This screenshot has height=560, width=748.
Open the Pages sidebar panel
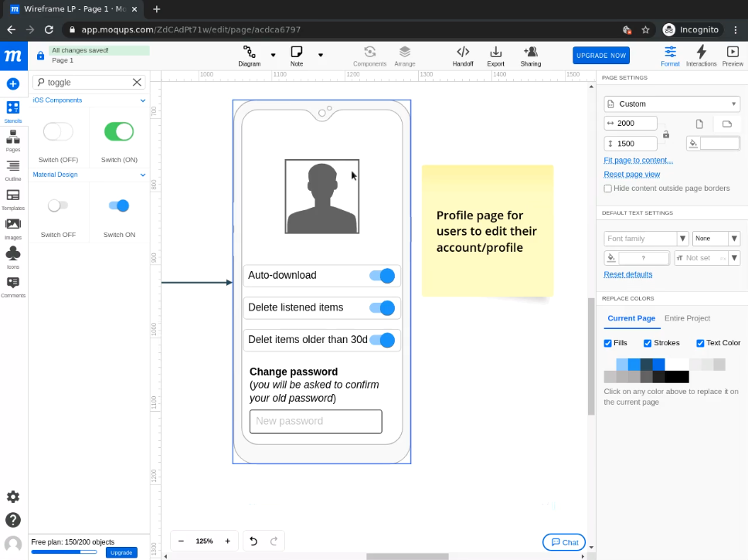pos(13,141)
